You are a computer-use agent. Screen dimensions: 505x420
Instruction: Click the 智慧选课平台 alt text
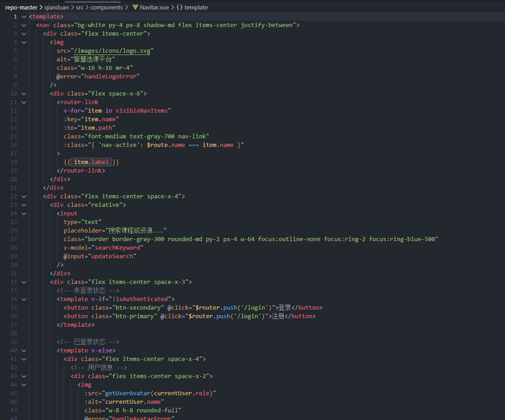[x=93, y=59]
